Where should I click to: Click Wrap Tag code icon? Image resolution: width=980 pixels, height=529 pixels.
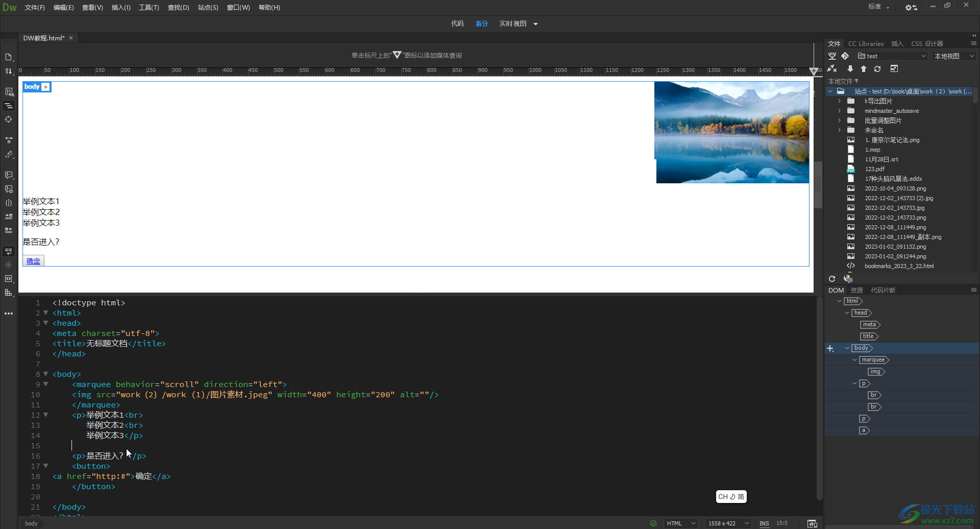[9, 279]
